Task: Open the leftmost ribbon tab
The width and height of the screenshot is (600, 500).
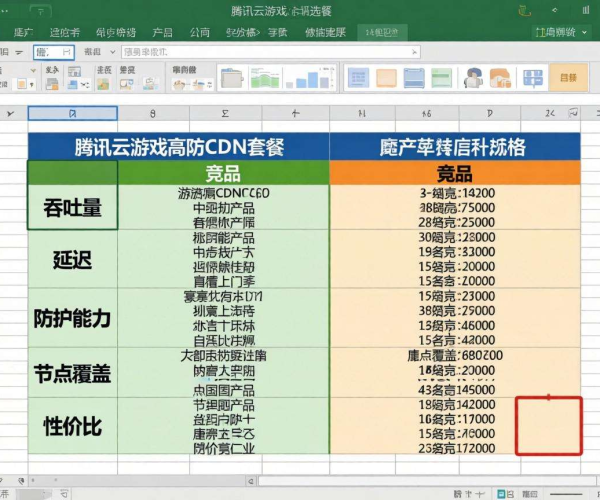Action: (23, 33)
